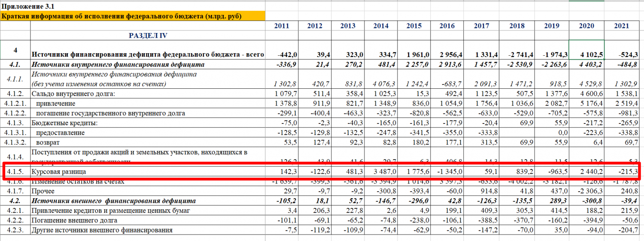Click the 2021 year column header
This screenshot has width=644, height=241.
click(621, 26)
